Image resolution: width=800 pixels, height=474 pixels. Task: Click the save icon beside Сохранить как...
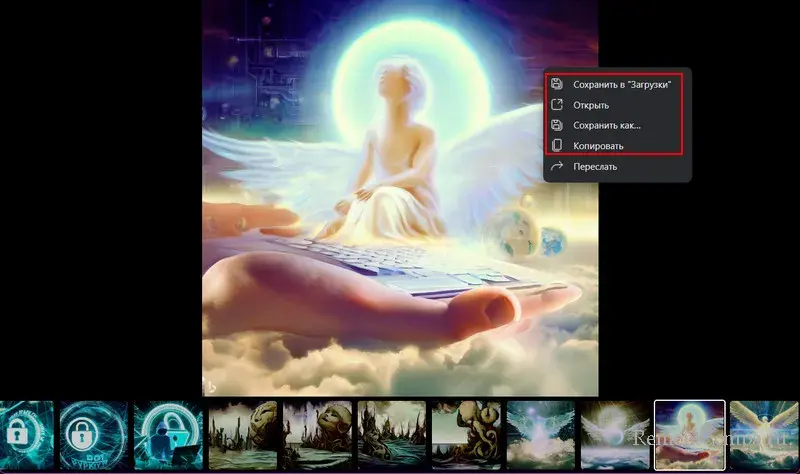(x=557, y=125)
